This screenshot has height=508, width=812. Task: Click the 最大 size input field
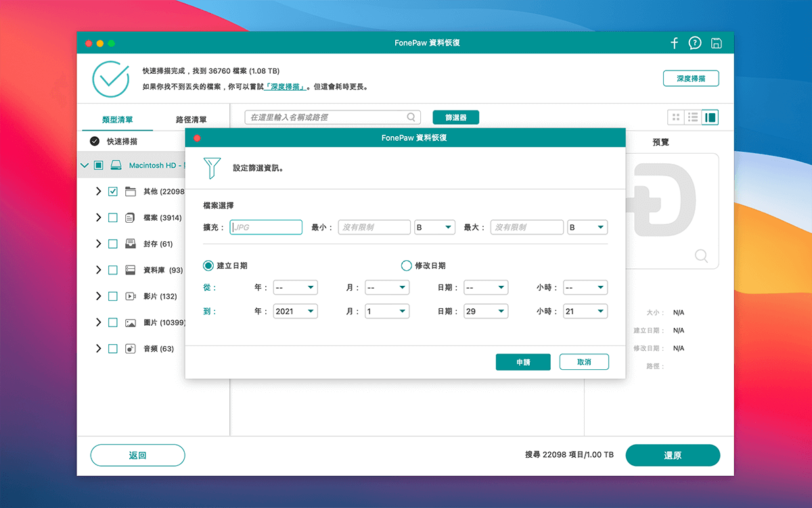click(527, 228)
